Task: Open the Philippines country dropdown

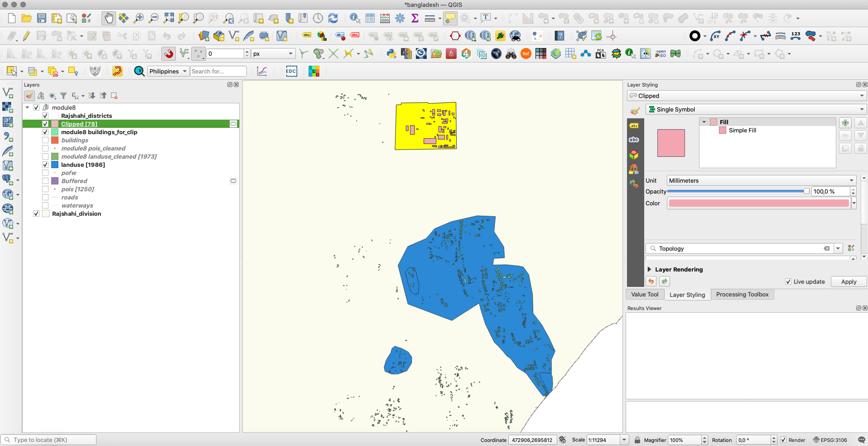Action: coord(168,71)
